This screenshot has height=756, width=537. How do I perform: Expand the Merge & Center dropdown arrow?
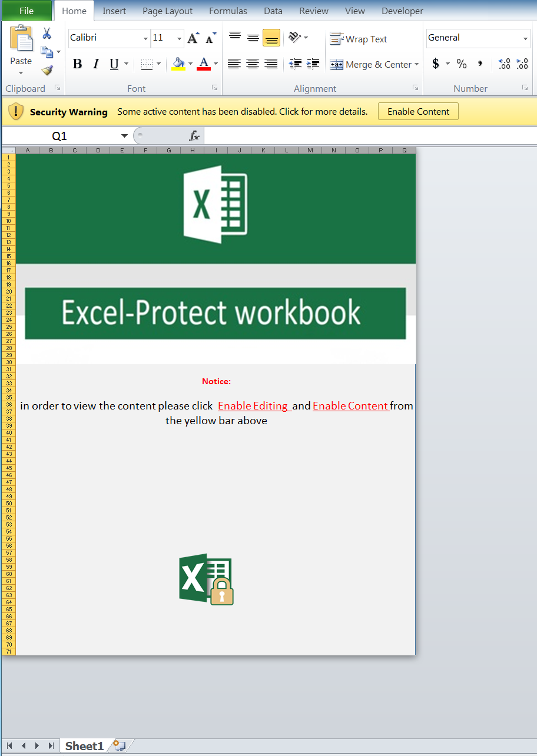click(417, 65)
